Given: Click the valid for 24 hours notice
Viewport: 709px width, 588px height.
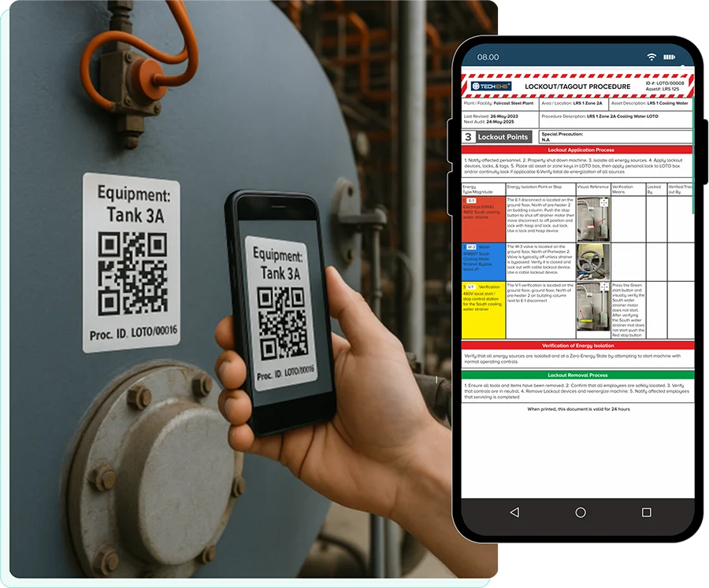Looking at the screenshot, I should (578, 409).
